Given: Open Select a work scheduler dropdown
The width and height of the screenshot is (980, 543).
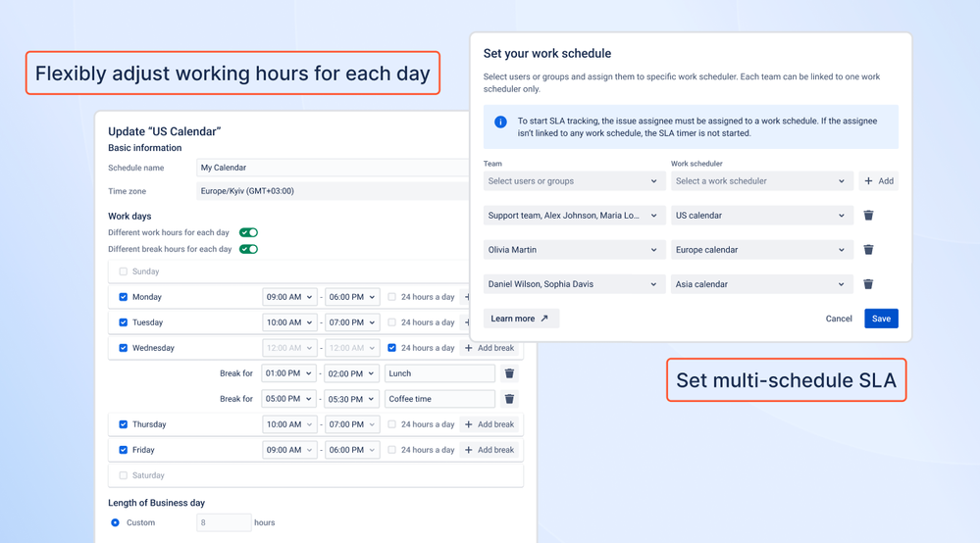Looking at the screenshot, I should 760,181.
